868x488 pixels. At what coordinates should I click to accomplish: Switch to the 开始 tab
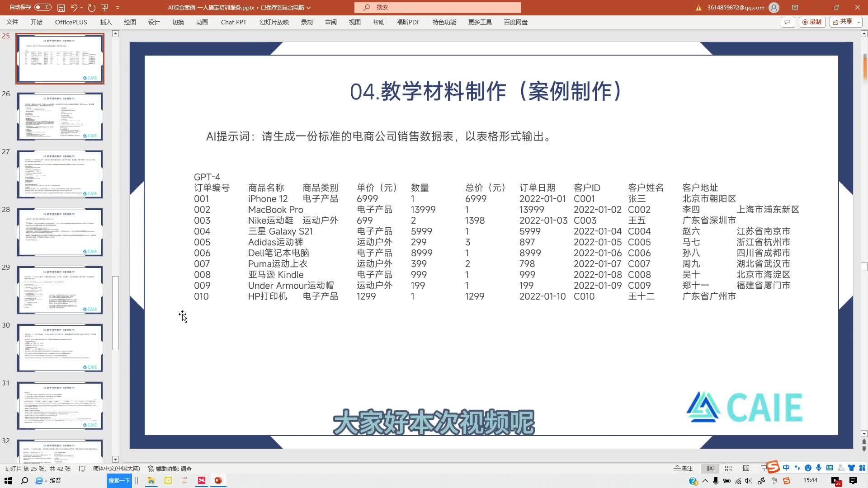pyautogui.click(x=37, y=22)
